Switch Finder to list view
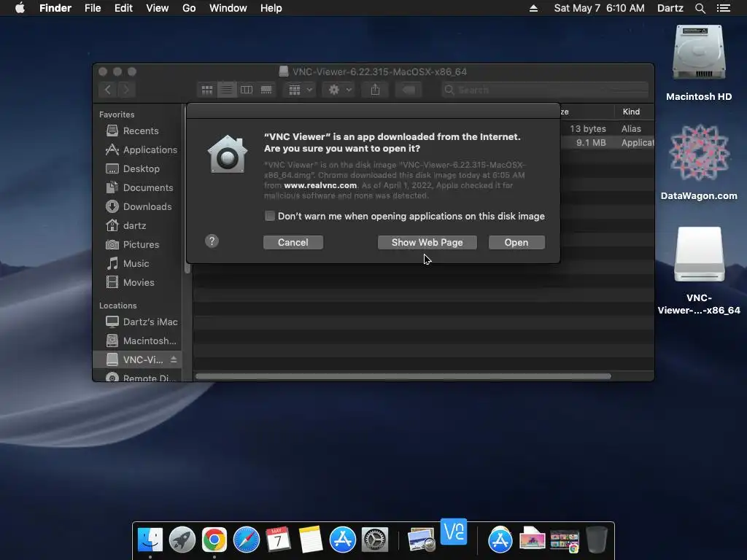747x560 pixels. tap(227, 90)
